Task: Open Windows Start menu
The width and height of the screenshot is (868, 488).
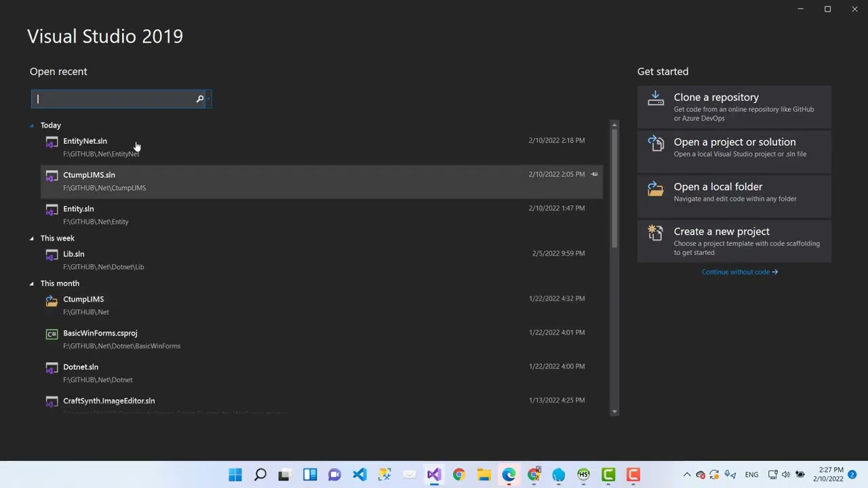Action: coord(235,474)
